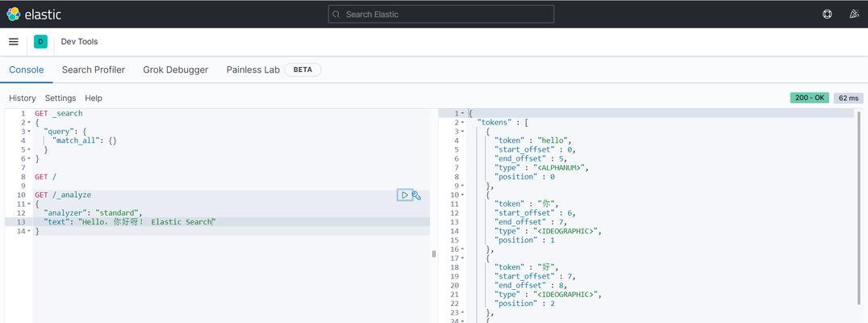This screenshot has width=868, height=323.
Task: Open the help menu icon in the header
Action: (x=827, y=14)
